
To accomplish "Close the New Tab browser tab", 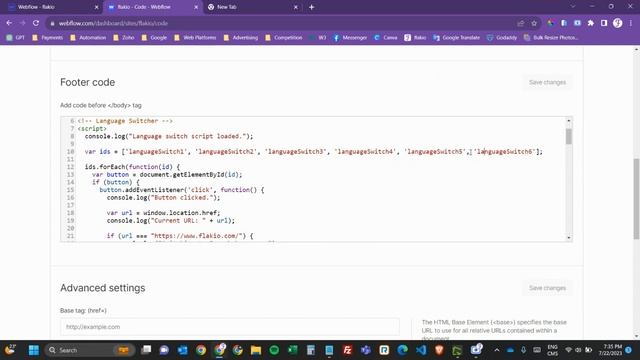I will point(296,7).
